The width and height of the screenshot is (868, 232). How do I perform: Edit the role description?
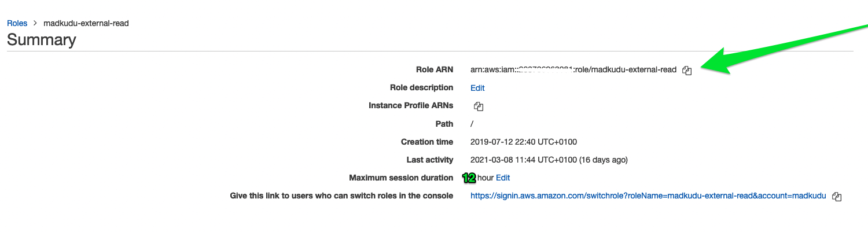click(x=477, y=88)
